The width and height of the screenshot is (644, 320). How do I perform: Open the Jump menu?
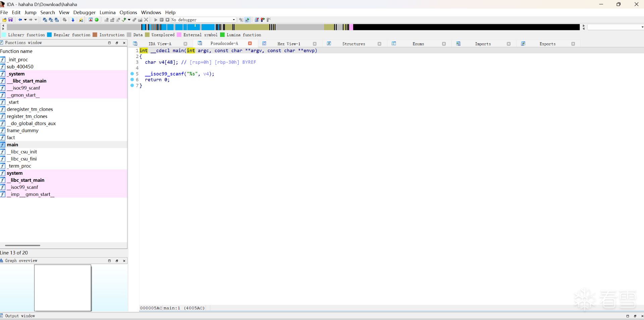point(30,12)
